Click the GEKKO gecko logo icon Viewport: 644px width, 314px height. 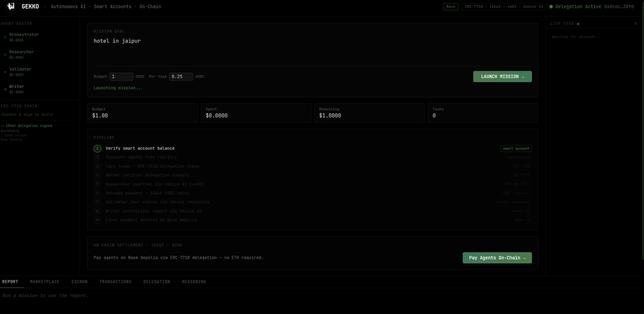pos(11,6)
